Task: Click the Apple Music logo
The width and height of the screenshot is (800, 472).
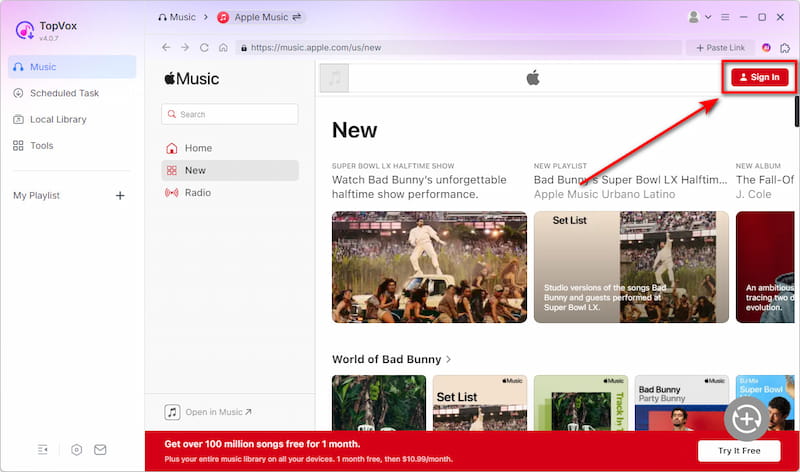Action: point(191,79)
